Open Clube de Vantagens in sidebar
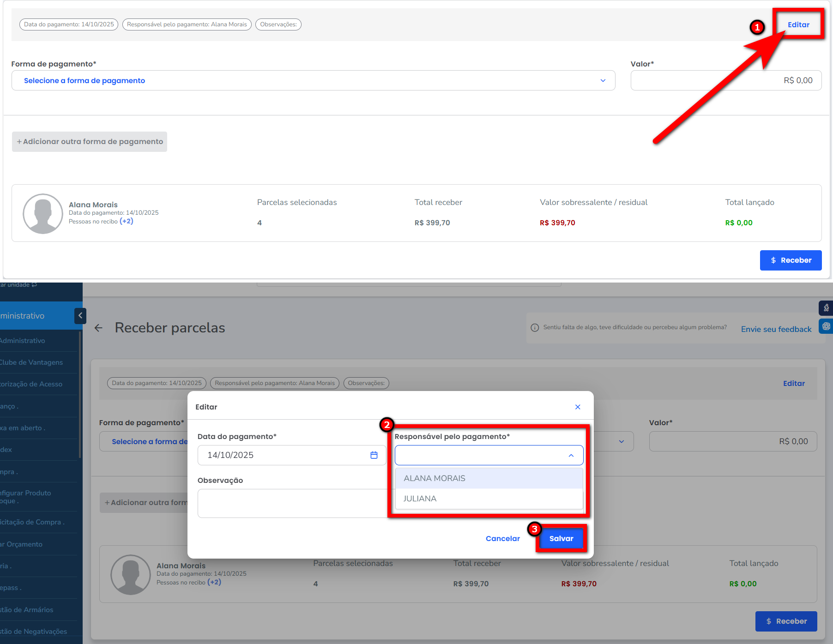Screen dimensions: 833x644 coord(31,362)
